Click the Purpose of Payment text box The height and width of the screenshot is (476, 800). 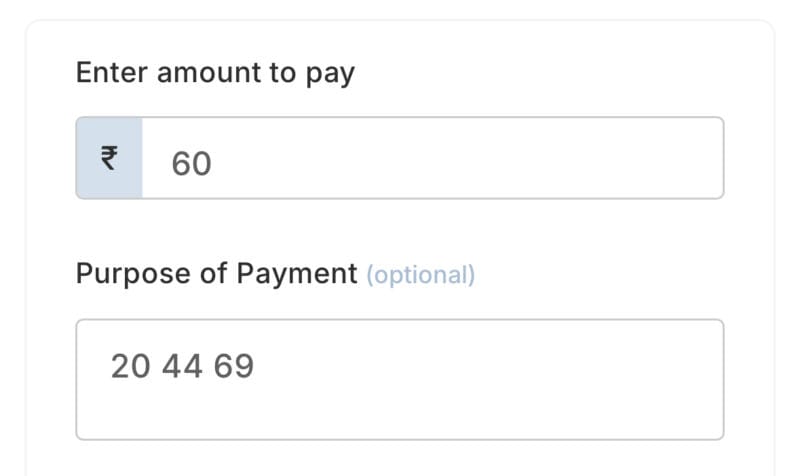click(400, 380)
